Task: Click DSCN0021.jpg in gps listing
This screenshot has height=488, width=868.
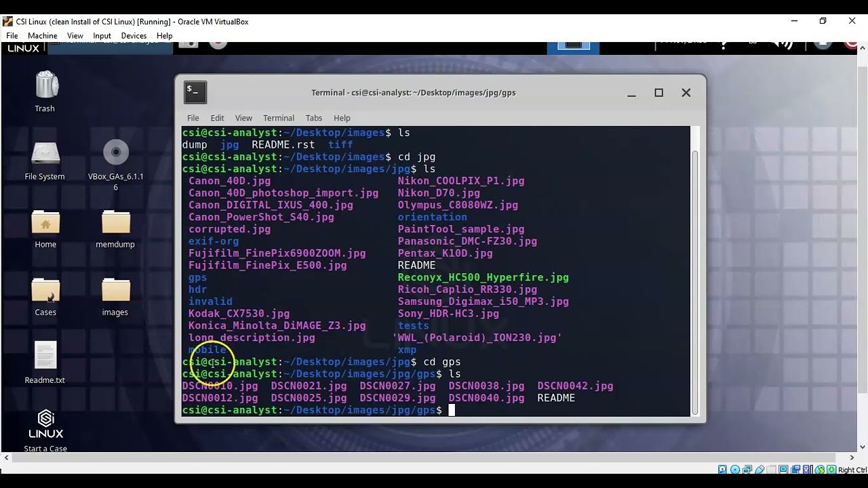Action: (x=309, y=386)
